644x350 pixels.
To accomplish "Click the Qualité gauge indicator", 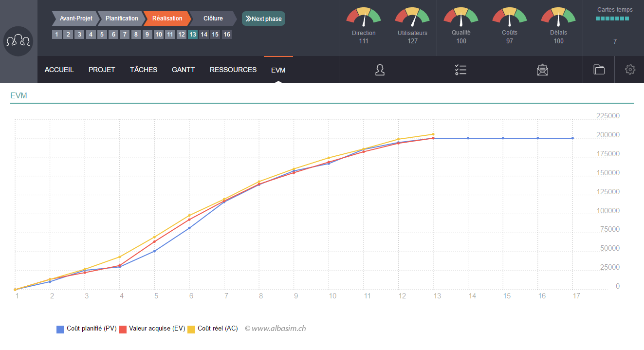I will (461, 17).
